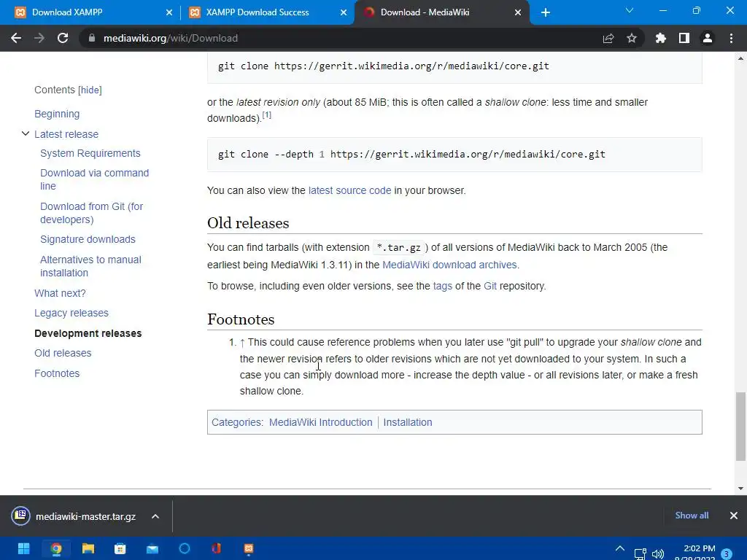Open XAMPP from the taskbar

click(x=249, y=548)
